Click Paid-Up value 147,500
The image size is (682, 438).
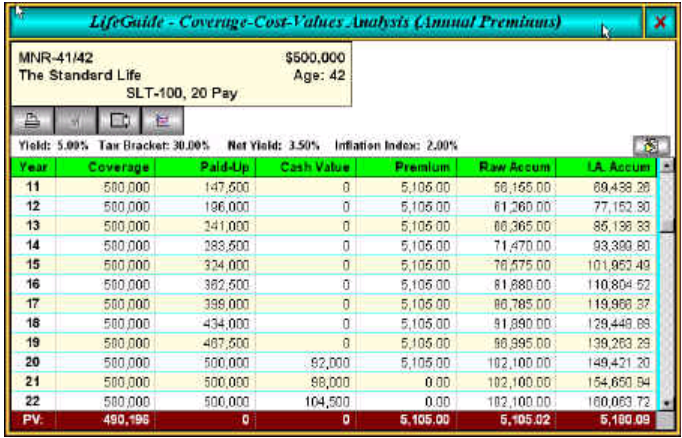227,187
